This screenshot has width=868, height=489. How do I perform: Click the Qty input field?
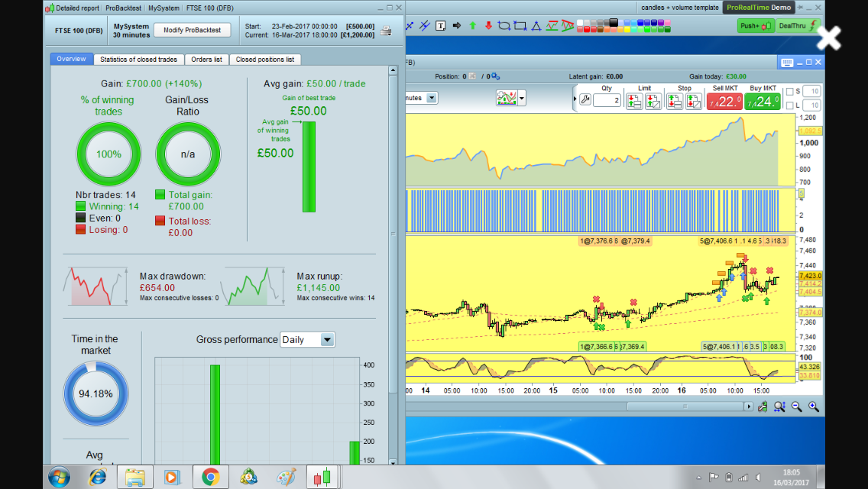coord(607,100)
